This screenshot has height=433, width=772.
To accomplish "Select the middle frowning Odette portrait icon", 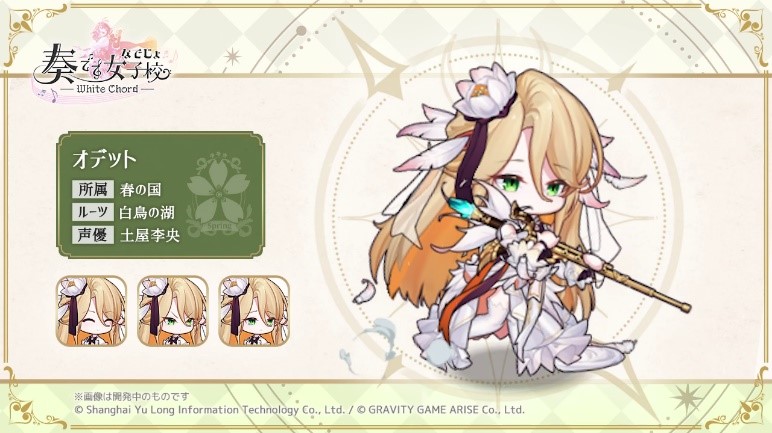I will pos(172,310).
